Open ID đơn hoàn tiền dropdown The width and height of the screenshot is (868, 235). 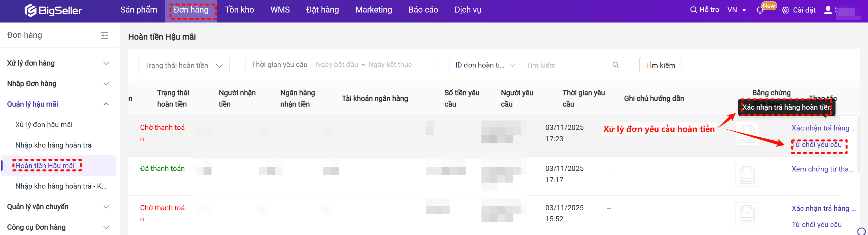point(485,65)
